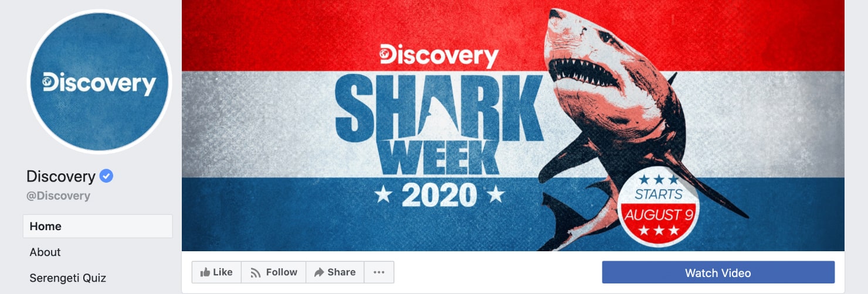Click the Starts August 9 circular badge

click(x=659, y=206)
